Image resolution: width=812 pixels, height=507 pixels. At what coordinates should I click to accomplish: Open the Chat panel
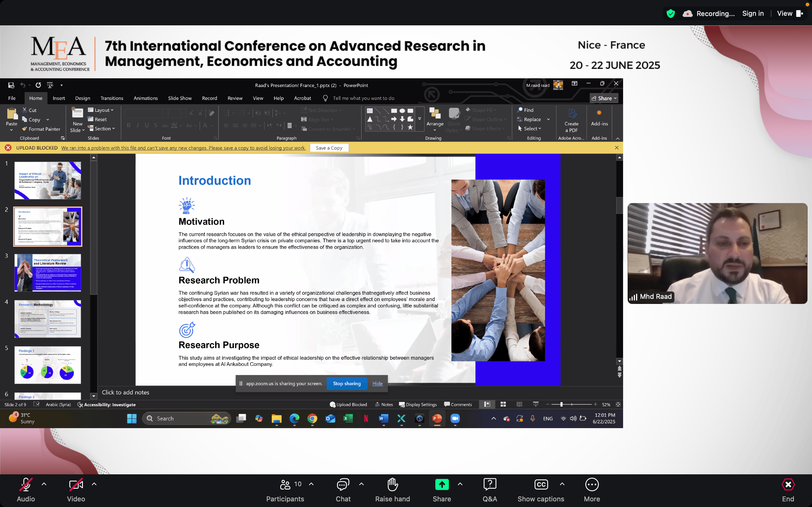pos(343,484)
